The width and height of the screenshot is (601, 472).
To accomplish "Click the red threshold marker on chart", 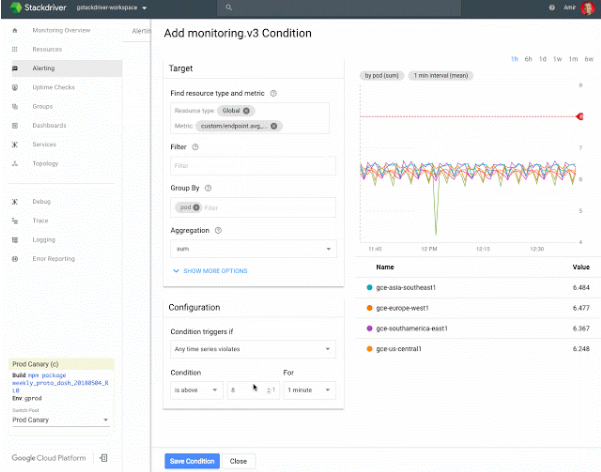I will tap(580, 117).
